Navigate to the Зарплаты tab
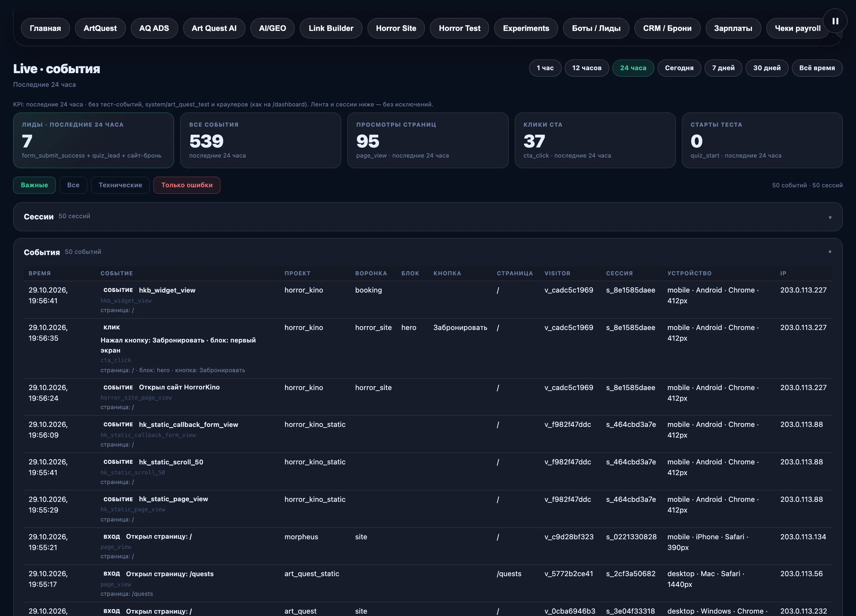This screenshot has width=856, height=616. pyautogui.click(x=733, y=28)
